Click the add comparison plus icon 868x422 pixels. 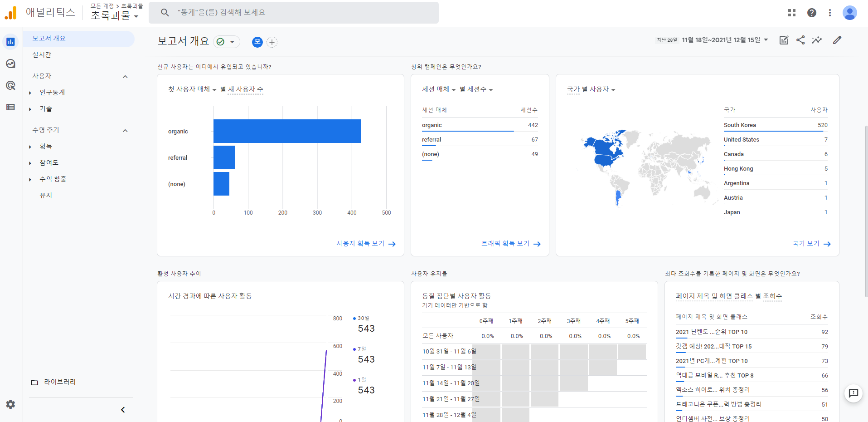pos(272,42)
